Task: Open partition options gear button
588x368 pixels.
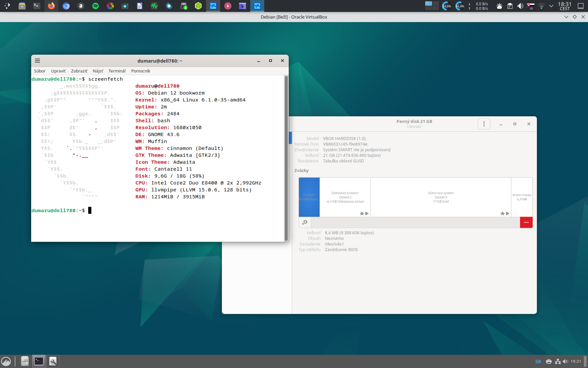Action: [x=305, y=222]
